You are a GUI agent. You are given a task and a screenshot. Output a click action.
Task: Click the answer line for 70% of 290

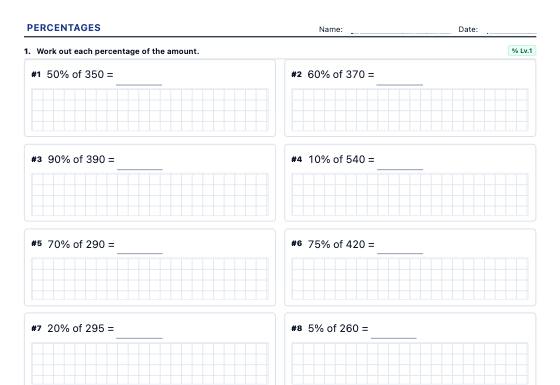[140, 253]
